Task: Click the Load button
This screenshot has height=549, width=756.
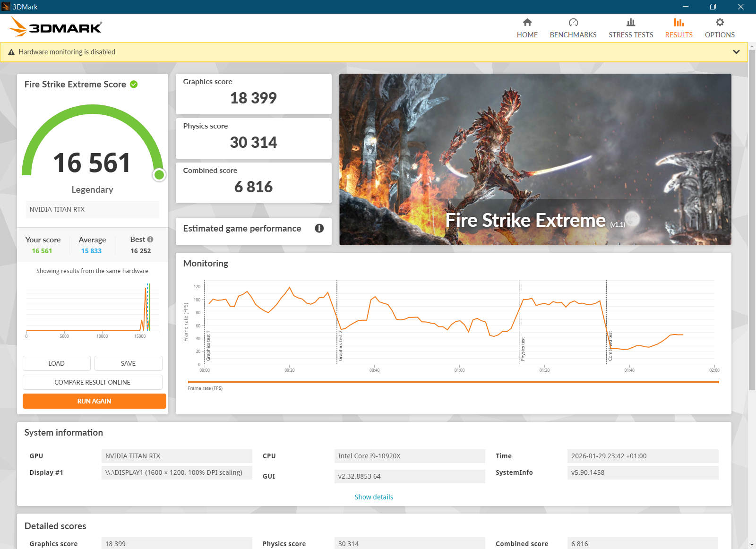Action: [56, 363]
